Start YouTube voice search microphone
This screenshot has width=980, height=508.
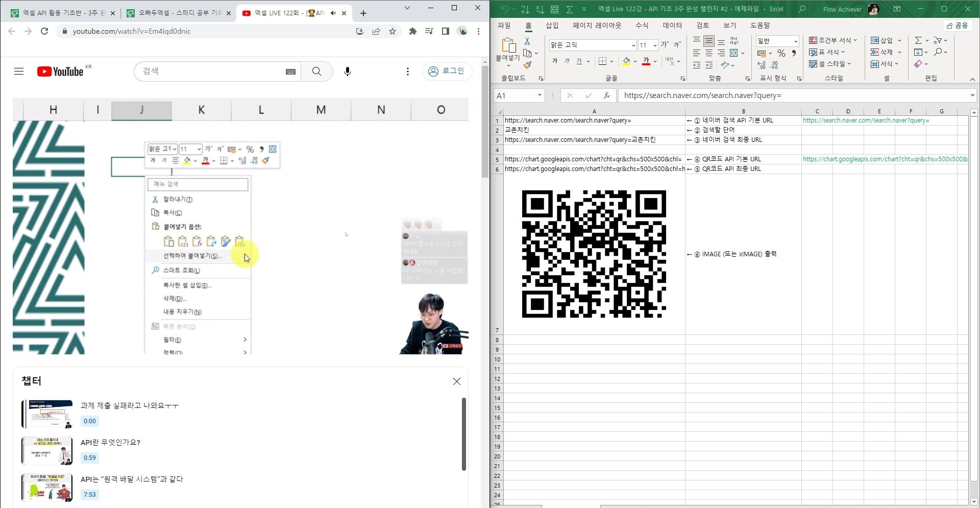point(348,71)
